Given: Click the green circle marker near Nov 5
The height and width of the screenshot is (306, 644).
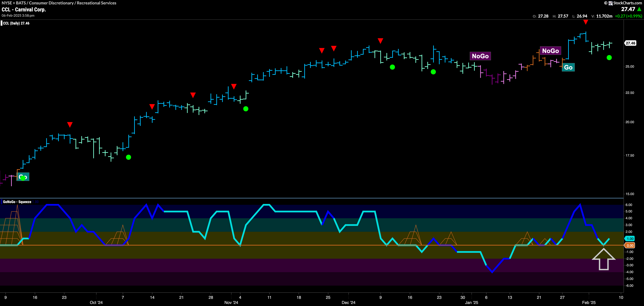Looking at the screenshot, I should coord(246,109).
